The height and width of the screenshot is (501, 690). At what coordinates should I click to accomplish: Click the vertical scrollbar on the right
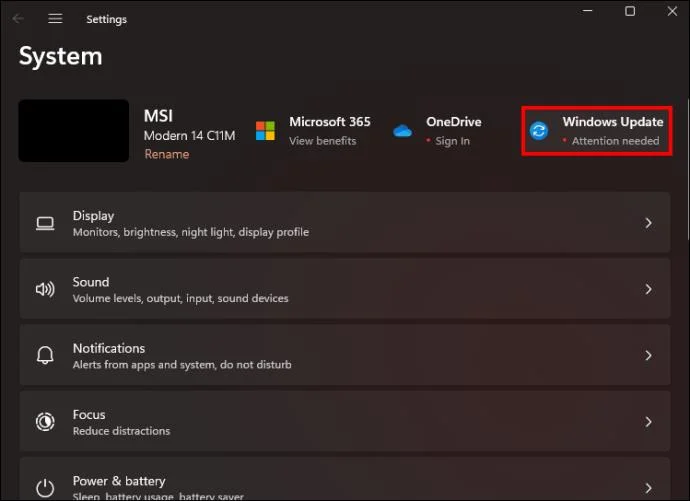687,169
